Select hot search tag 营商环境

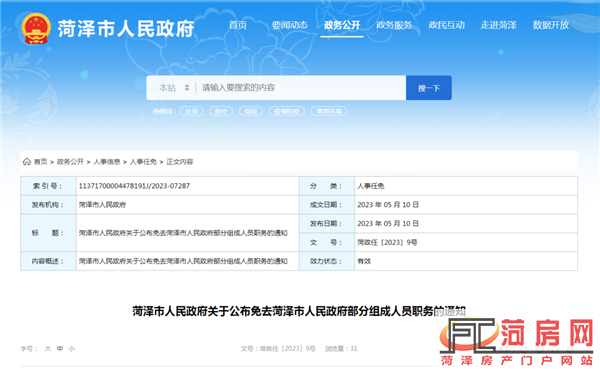tap(329, 111)
